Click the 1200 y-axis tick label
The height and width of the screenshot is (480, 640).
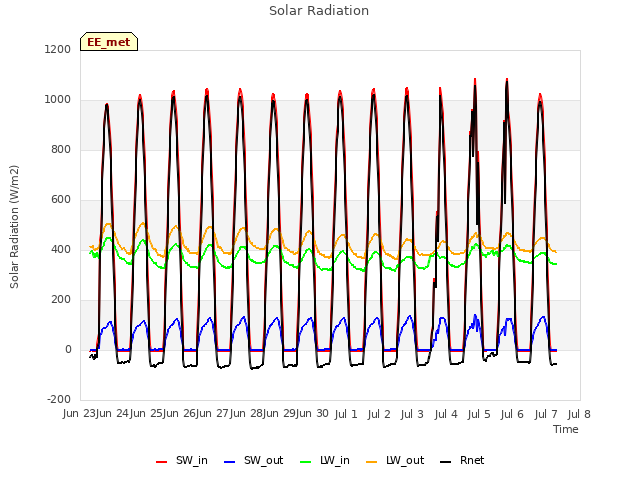(x=58, y=49)
